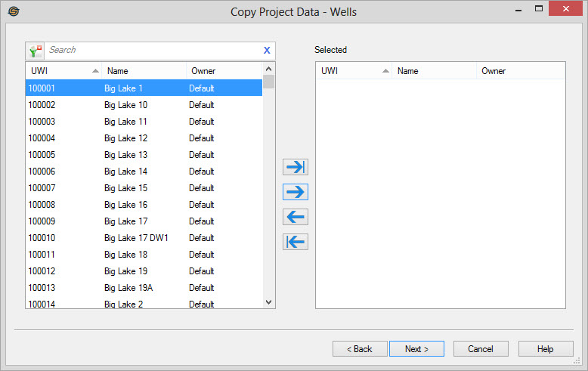588x371 pixels.
Task: Select well row 100002
Action: click(x=144, y=104)
